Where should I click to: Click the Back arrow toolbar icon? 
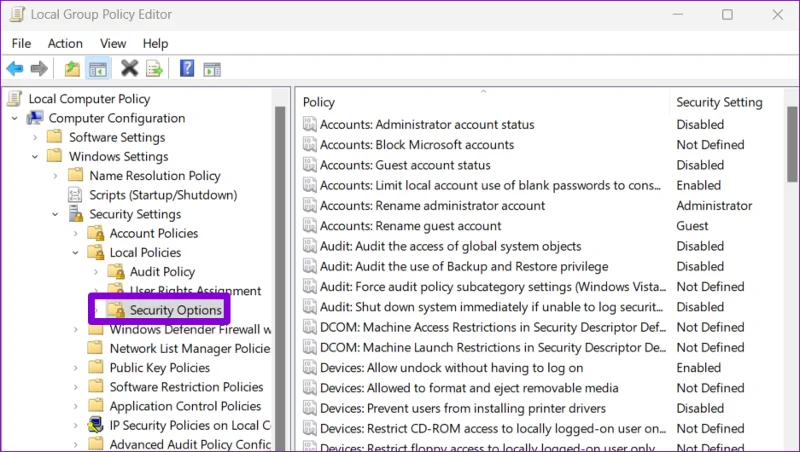pyautogui.click(x=15, y=68)
